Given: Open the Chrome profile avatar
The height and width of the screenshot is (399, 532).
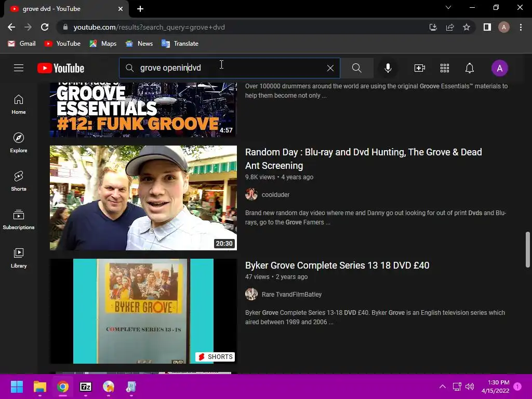Looking at the screenshot, I should pos(504,27).
